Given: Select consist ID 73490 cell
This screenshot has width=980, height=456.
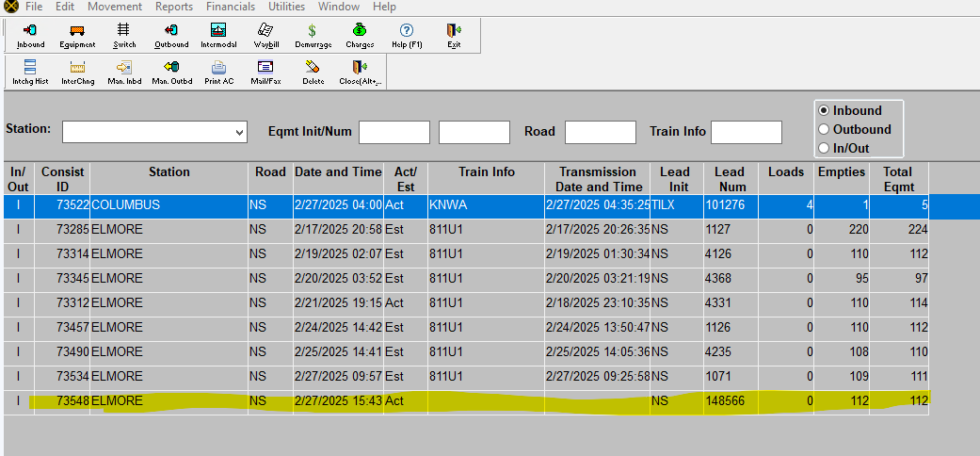Looking at the screenshot, I should point(62,352).
